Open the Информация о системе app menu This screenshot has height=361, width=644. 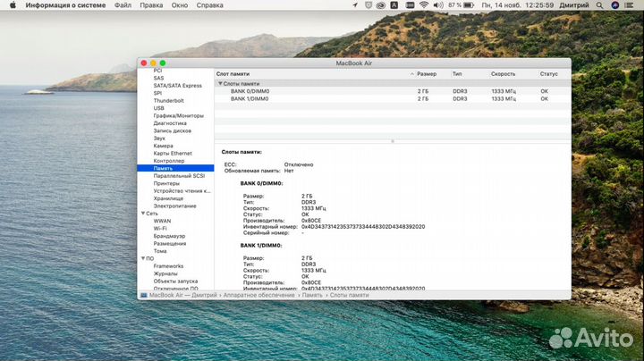pos(65,5)
